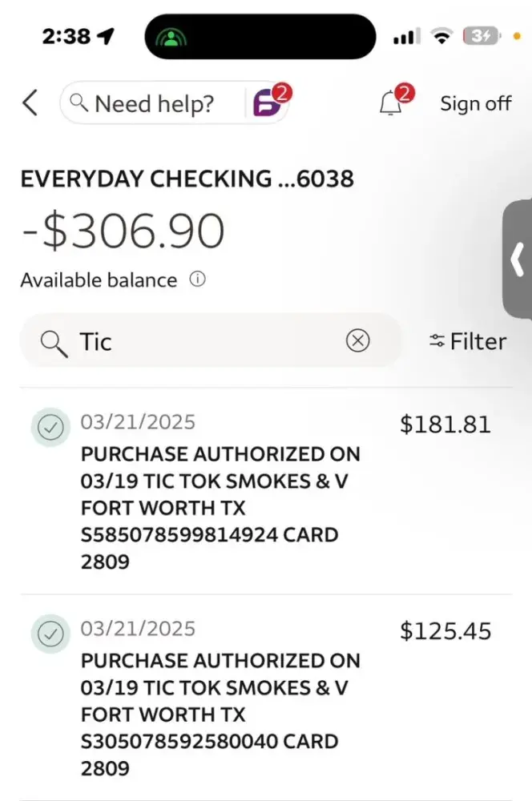
Task: Tap the search magnifier in transactions field
Action: 54,342
